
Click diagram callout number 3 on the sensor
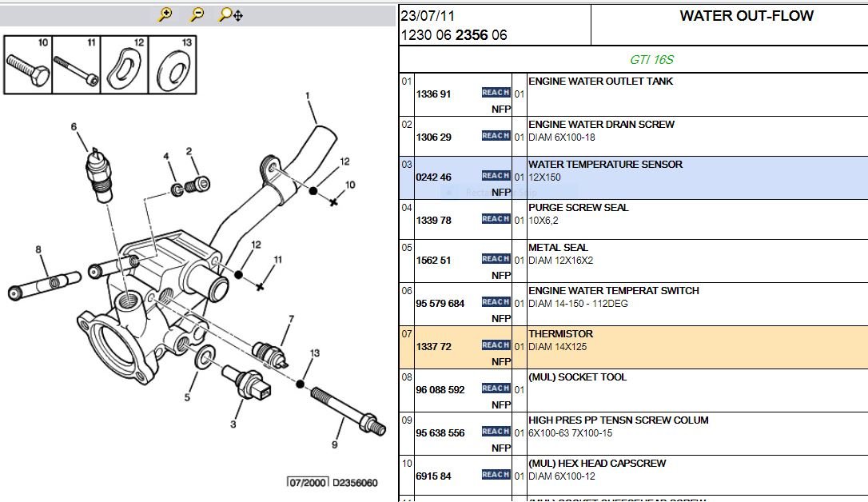pos(233,424)
